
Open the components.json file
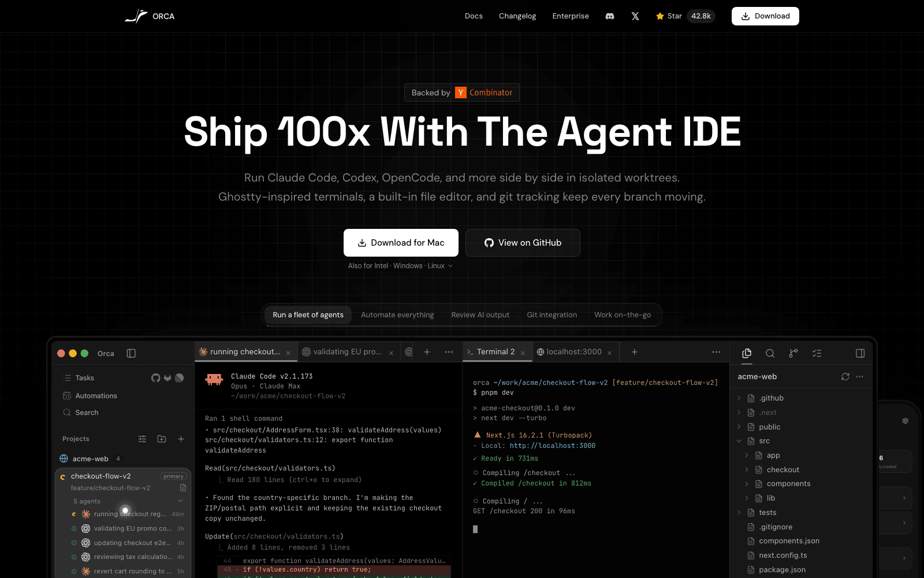tap(783, 541)
